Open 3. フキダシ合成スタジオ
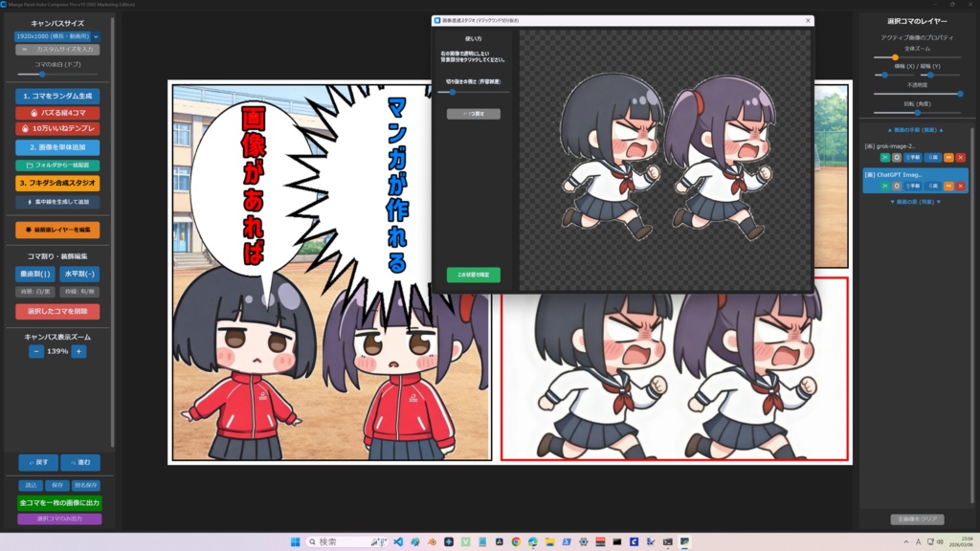This screenshot has width=980, height=551. click(x=57, y=183)
